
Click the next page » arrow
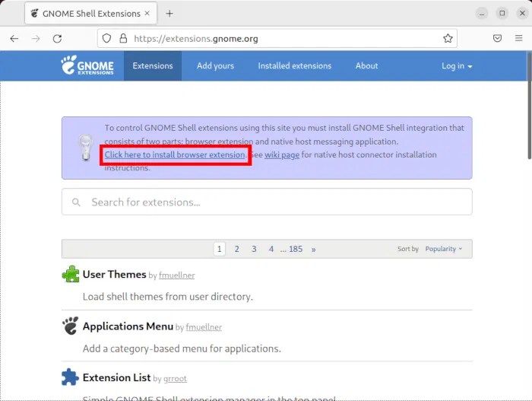313,249
